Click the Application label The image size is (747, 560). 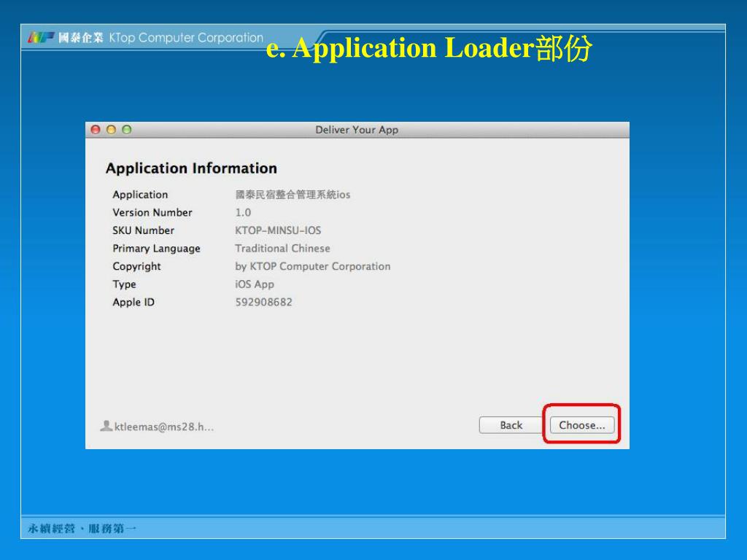(140, 195)
